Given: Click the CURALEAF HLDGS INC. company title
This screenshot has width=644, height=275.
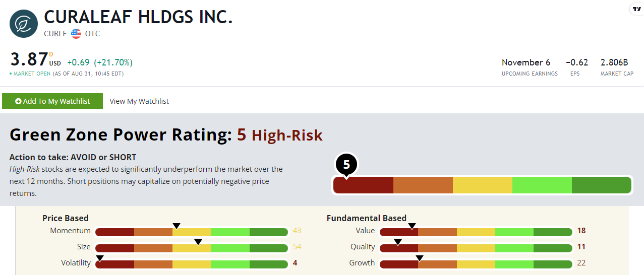Looking at the screenshot, I should point(138,17).
